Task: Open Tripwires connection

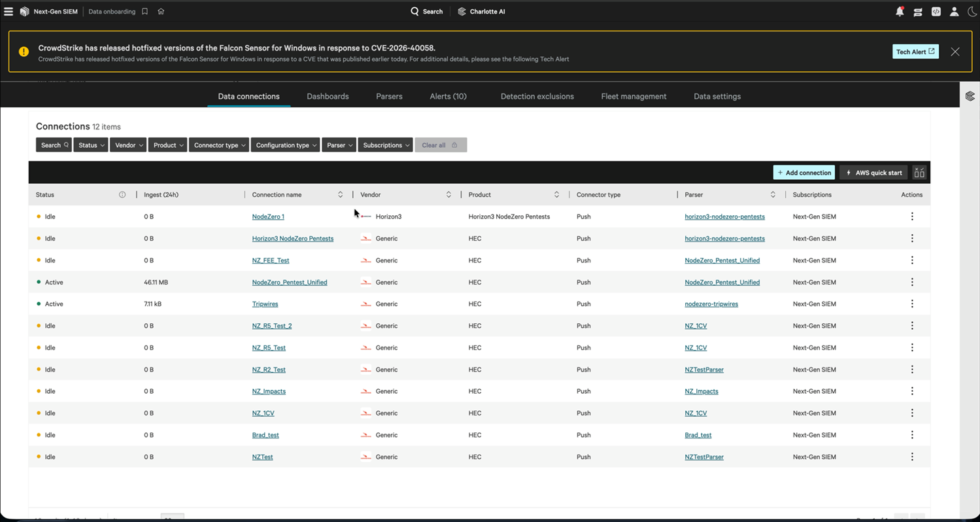Action: click(x=265, y=304)
